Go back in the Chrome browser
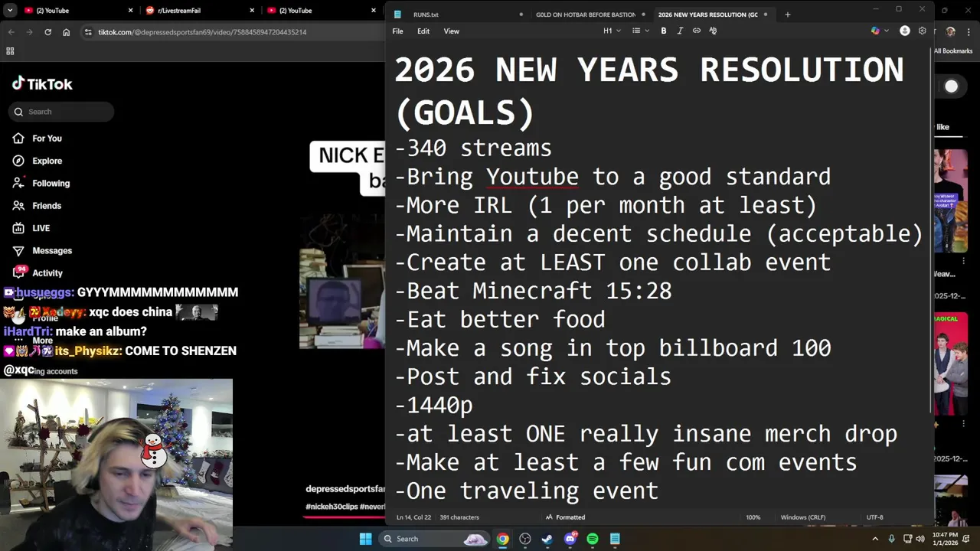The height and width of the screenshot is (551, 980). (x=11, y=32)
